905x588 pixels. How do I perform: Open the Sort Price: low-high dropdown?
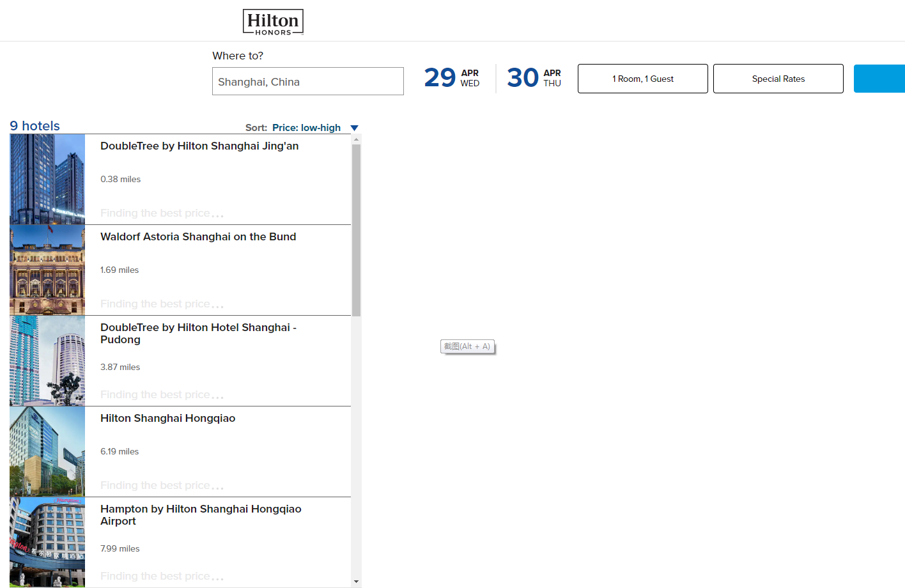tap(302, 128)
